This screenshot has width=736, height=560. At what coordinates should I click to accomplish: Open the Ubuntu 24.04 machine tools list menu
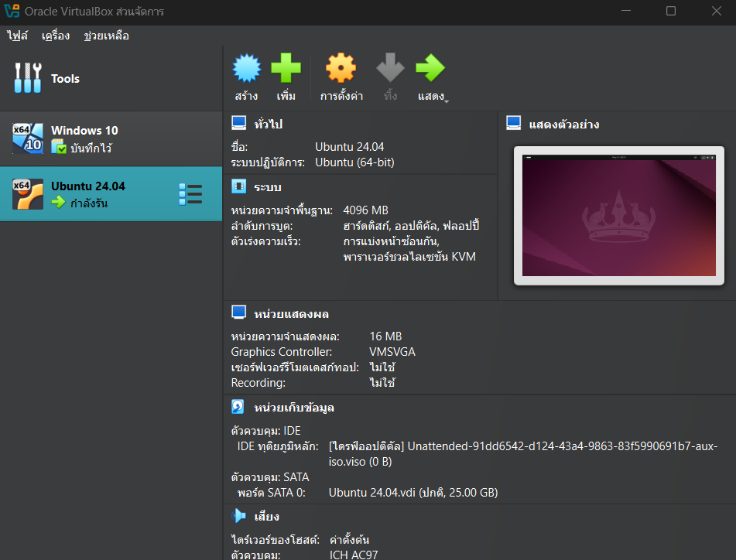click(190, 194)
